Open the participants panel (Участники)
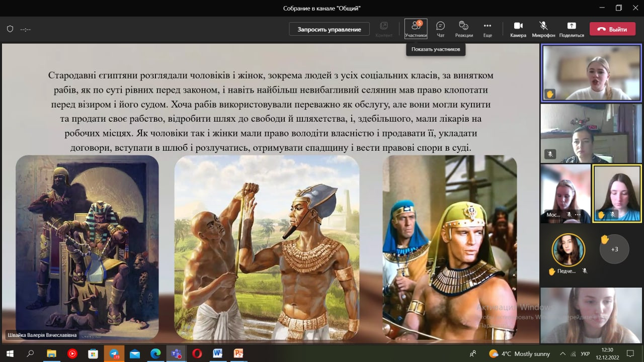Image resolution: width=644 pixels, height=362 pixels. [x=416, y=29]
